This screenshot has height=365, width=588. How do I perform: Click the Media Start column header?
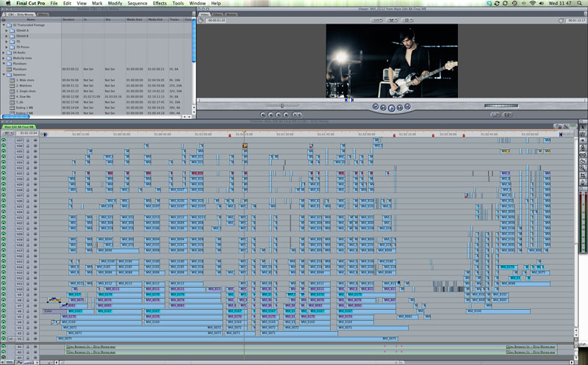[135, 20]
